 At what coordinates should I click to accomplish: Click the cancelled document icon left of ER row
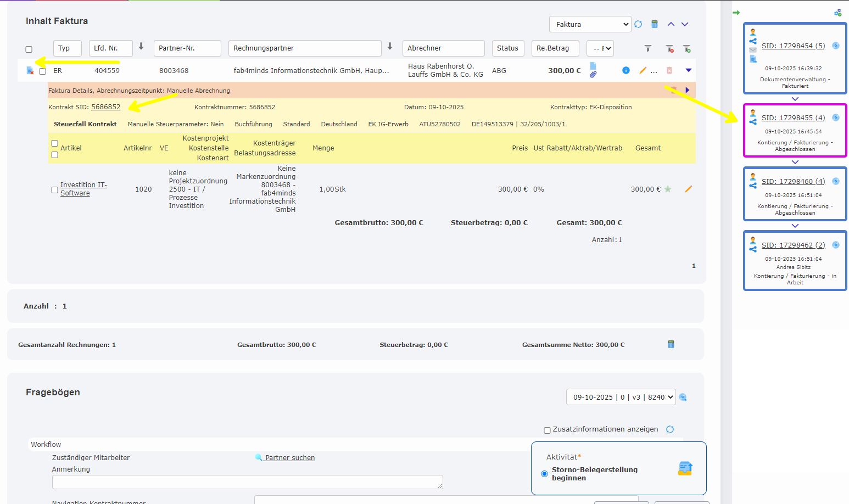point(30,71)
